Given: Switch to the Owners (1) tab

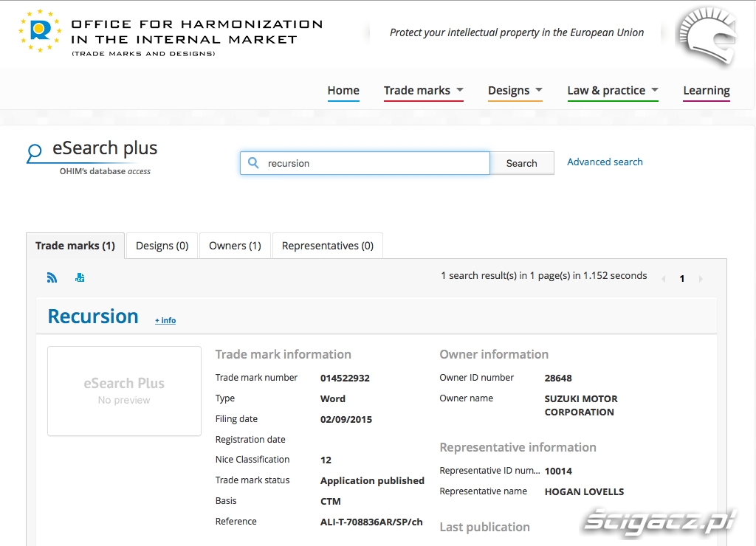Looking at the screenshot, I should click(235, 246).
